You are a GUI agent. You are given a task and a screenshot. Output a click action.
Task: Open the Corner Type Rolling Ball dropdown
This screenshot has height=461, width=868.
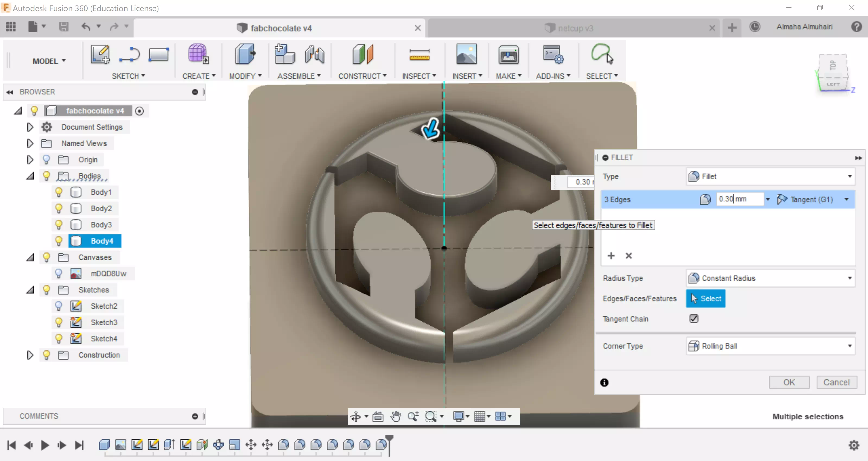tap(770, 346)
